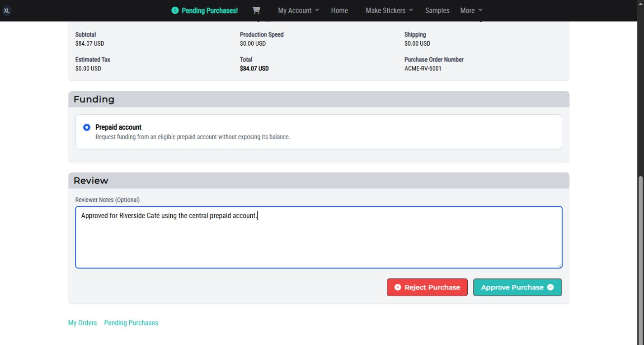The width and height of the screenshot is (644, 345).
Task: Click the Reviewer Notes resize handle
Action: (x=559, y=265)
